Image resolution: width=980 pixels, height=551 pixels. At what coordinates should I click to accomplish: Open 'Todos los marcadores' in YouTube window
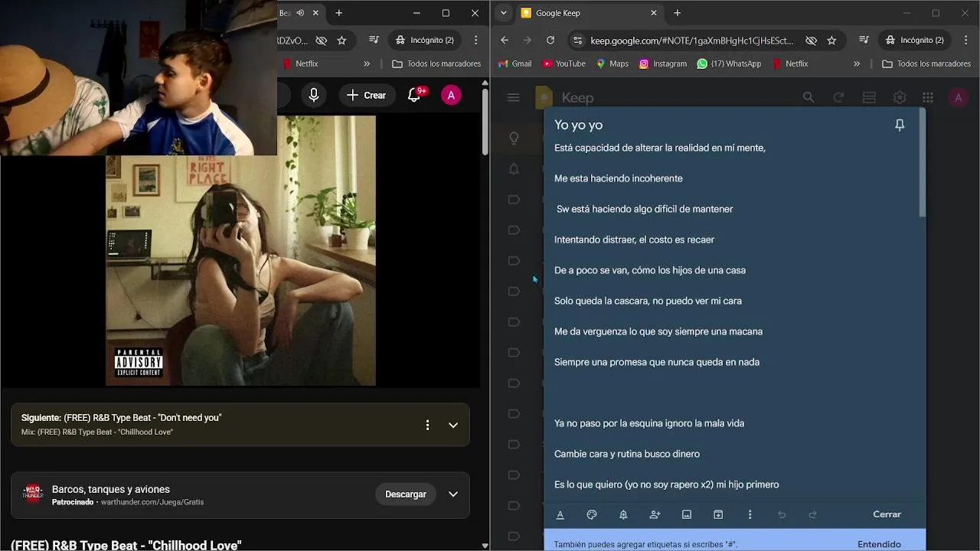tap(436, 64)
